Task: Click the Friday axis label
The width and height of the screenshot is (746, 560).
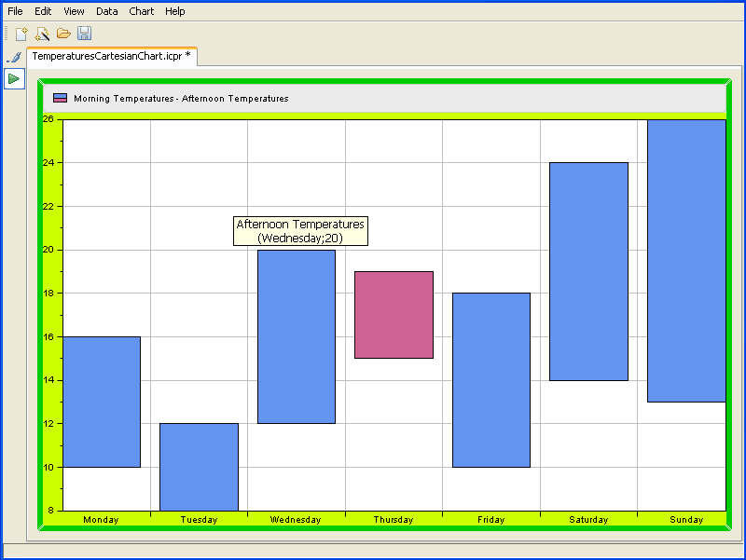Action: coord(490,520)
